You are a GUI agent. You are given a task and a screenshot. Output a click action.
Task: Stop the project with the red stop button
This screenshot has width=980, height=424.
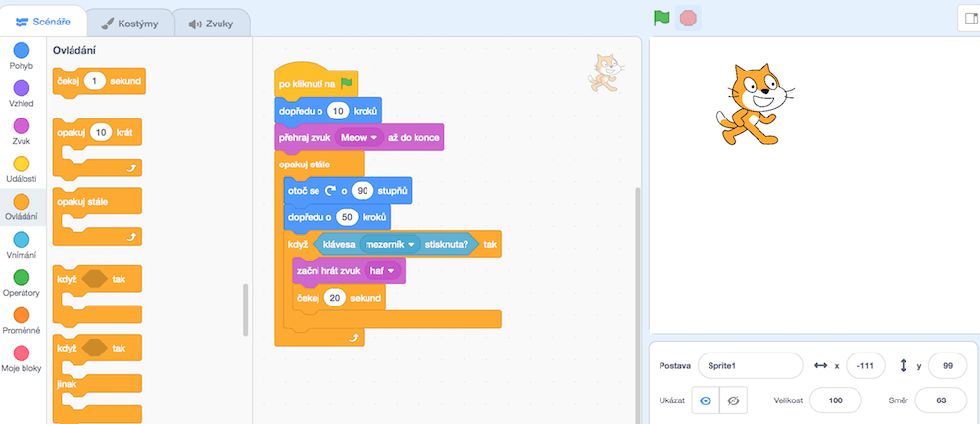click(x=688, y=18)
